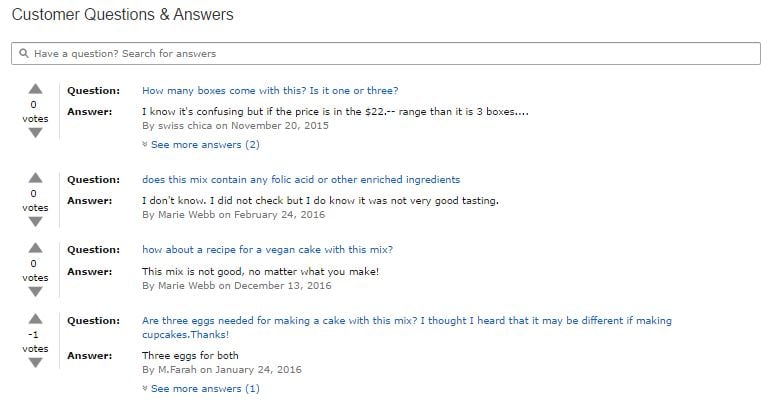Click the search magnifier icon
Viewport: 769px width, 411px height.
24,53
